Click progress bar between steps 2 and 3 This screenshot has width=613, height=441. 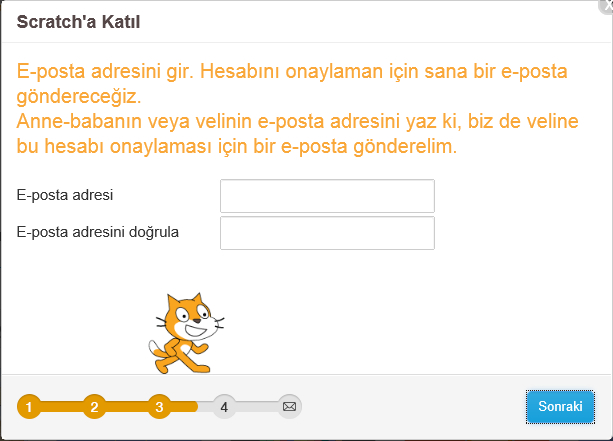[x=126, y=407]
